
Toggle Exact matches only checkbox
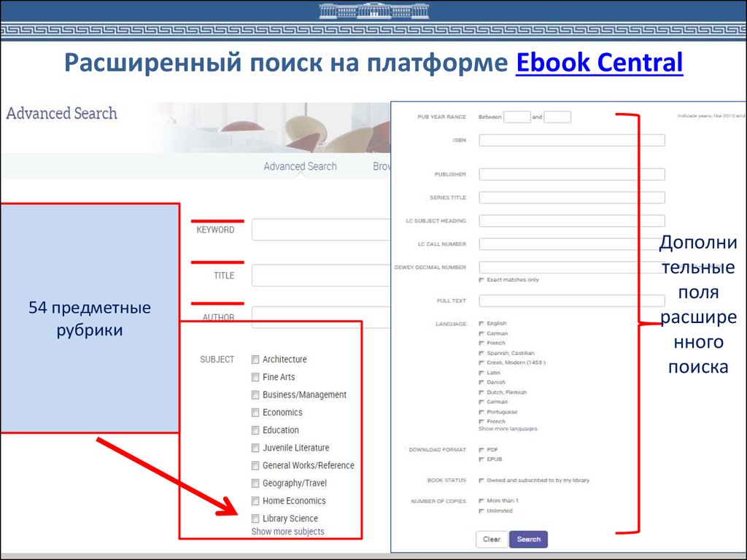tap(481, 280)
